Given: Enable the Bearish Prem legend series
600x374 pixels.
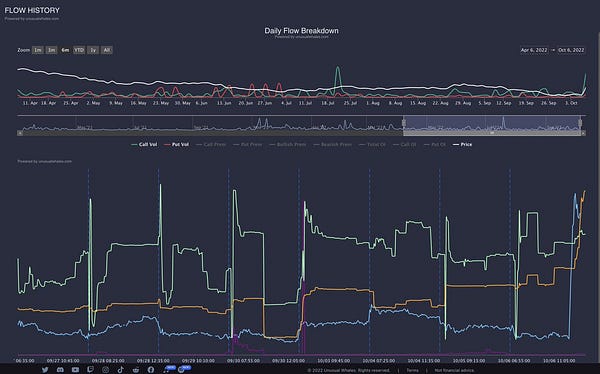Looking at the screenshot, I should (333, 144).
